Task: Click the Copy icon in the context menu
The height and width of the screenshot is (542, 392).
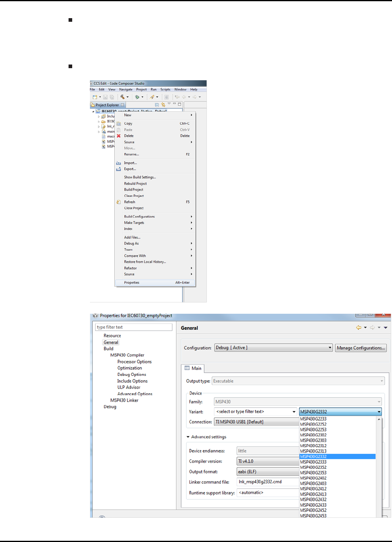Action: (119, 123)
